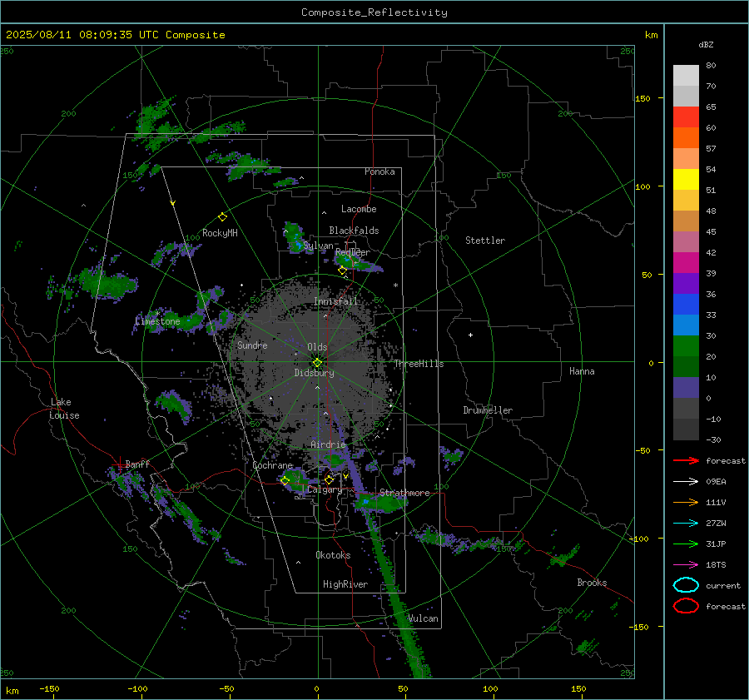Viewport: 749px width, 700px height.
Task: Click the white 09EA arrow legend icon
Action: tap(686, 481)
